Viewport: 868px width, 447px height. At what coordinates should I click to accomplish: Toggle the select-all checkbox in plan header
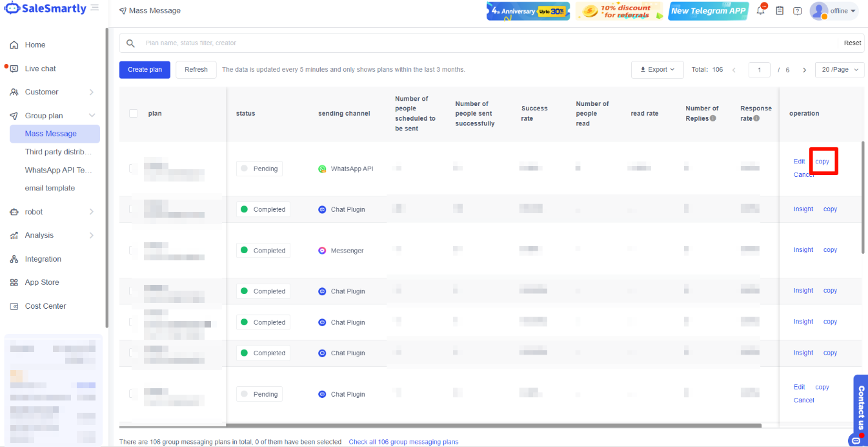tap(134, 114)
